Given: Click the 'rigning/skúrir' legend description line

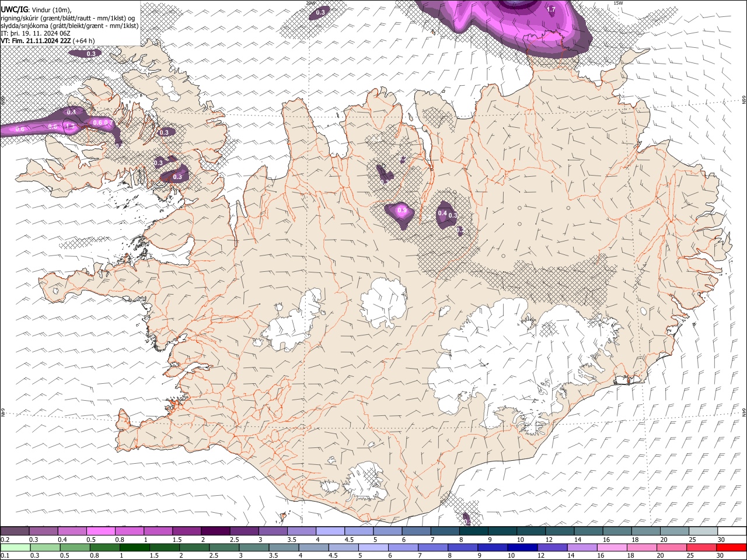Looking at the screenshot, I should point(68,18).
